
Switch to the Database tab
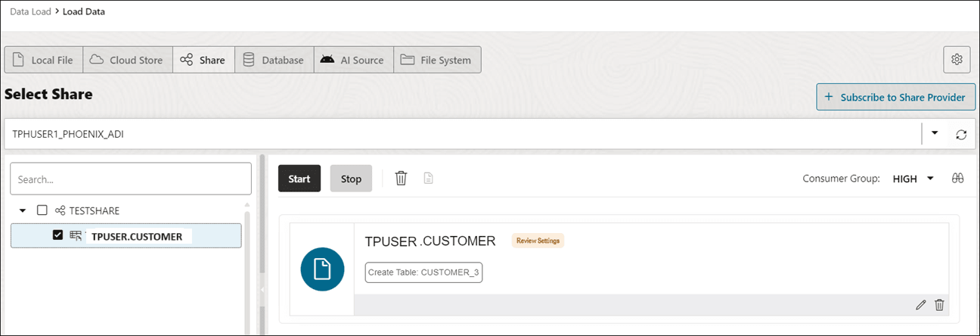274,60
